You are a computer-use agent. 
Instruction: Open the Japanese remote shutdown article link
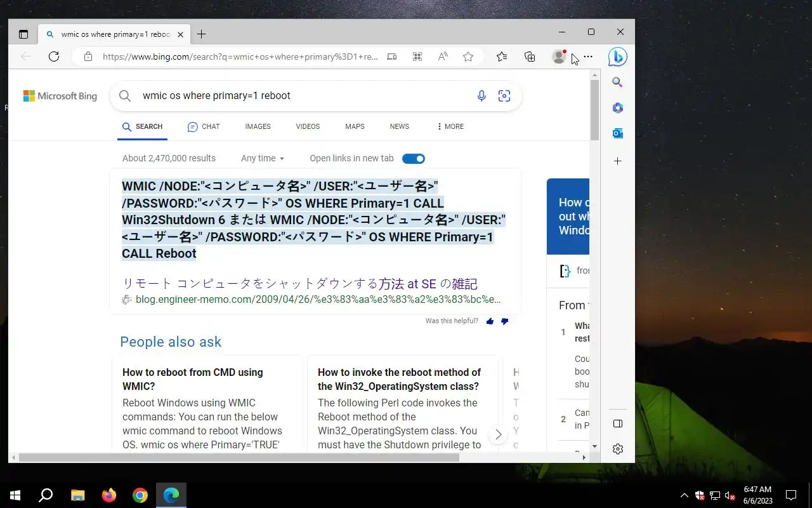[x=299, y=284]
